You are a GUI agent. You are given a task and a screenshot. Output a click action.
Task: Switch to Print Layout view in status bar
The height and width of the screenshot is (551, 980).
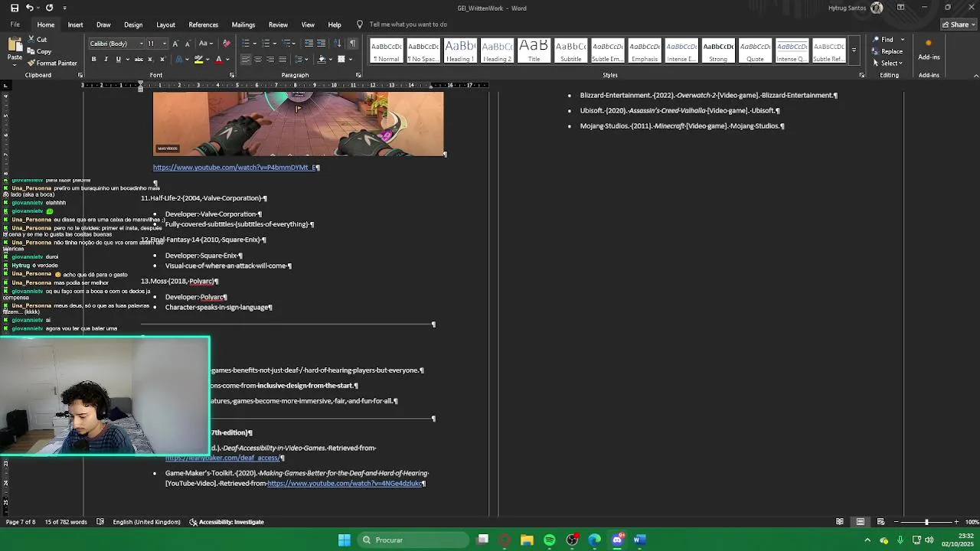[x=861, y=522]
